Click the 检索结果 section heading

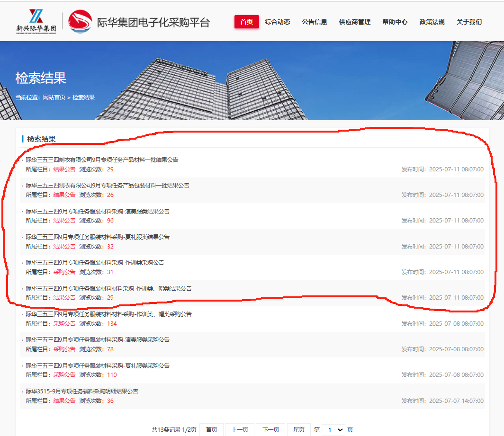point(41,139)
